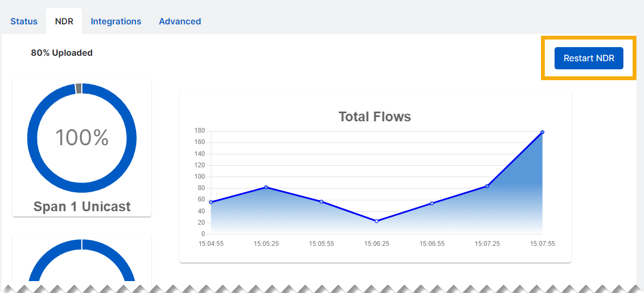Click the lowest data point at 15:06:25
This screenshot has height=293, width=644.
(377, 221)
